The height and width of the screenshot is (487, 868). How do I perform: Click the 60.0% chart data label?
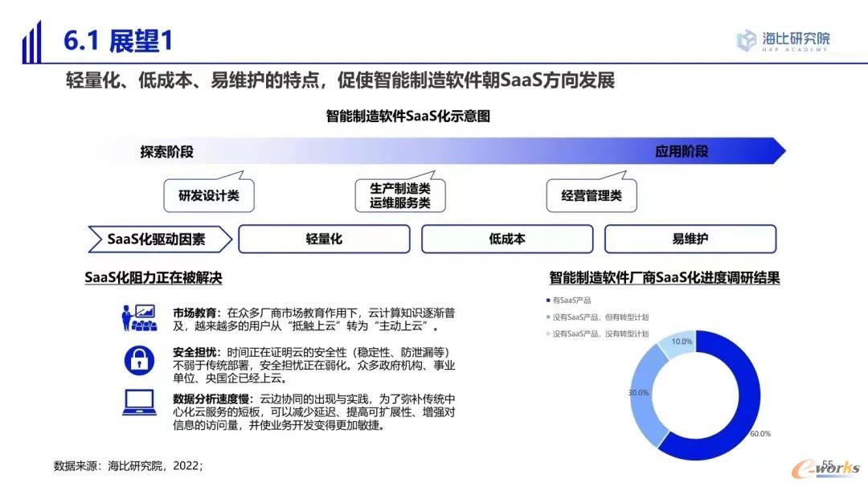tap(760, 434)
